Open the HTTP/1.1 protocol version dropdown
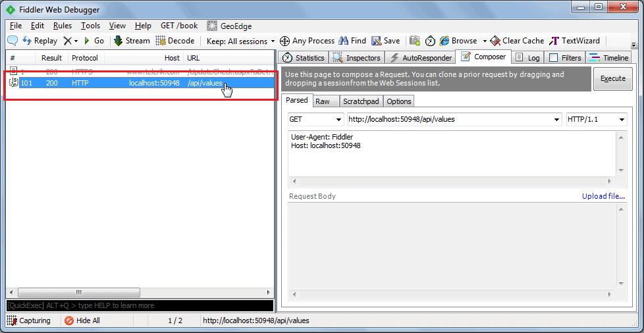This screenshot has height=333, width=644. point(596,119)
